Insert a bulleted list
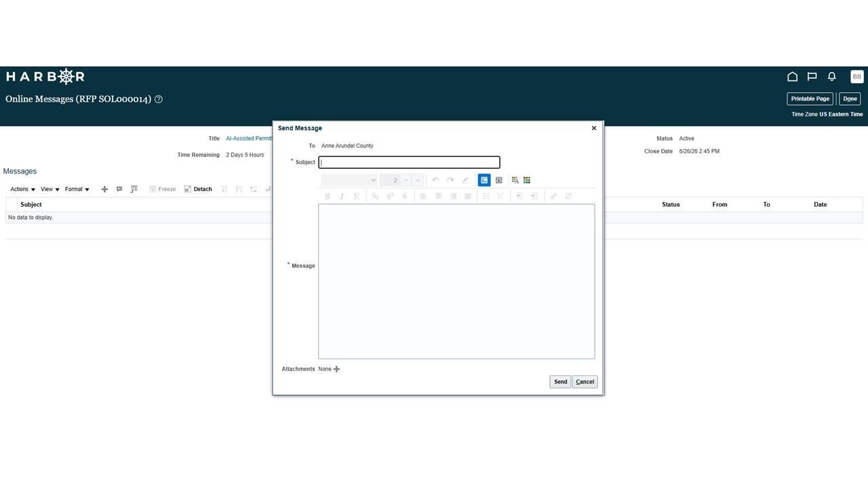Image resolution: width=868 pixels, height=488 pixels. pos(486,196)
